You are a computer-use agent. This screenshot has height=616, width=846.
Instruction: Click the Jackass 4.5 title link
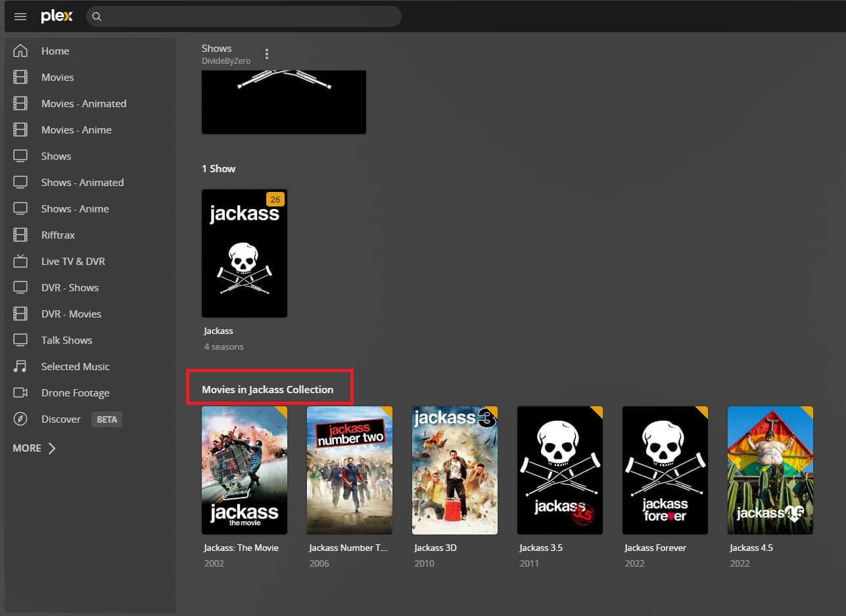tap(751, 548)
